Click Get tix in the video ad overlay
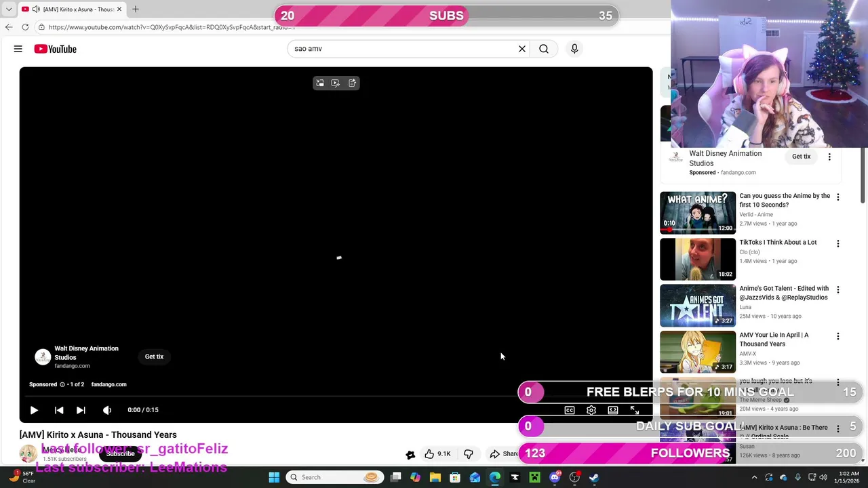 (154, 357)
